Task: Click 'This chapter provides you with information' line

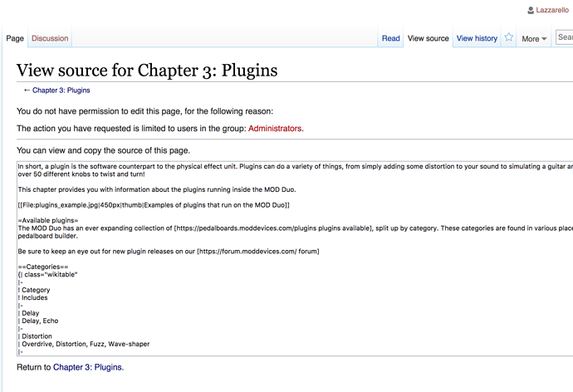Action: pos(157,189)
